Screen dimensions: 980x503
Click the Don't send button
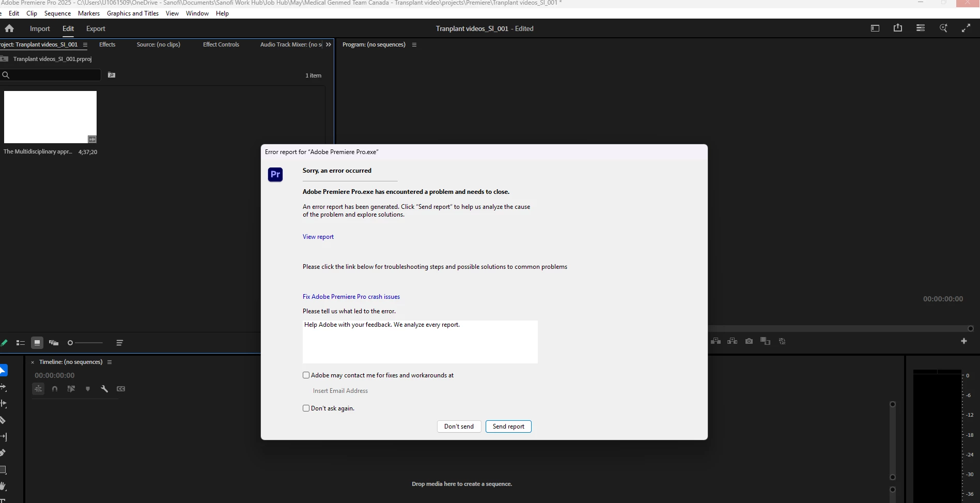(459, 426)
